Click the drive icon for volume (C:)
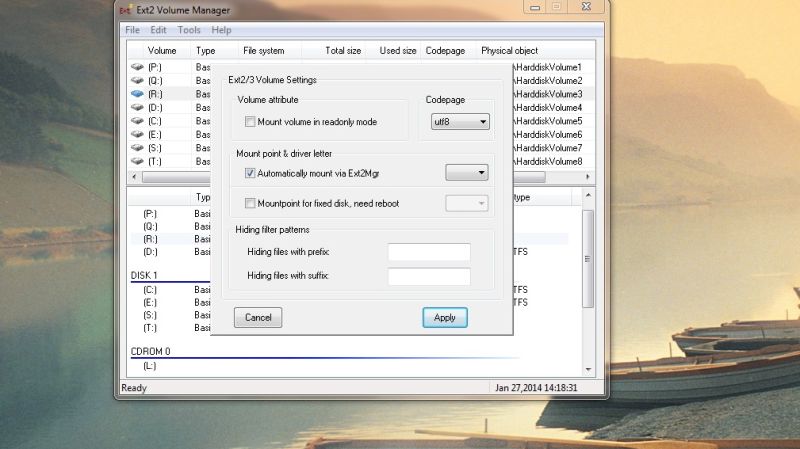Screen dimensions: 800x449 point(137,121)
